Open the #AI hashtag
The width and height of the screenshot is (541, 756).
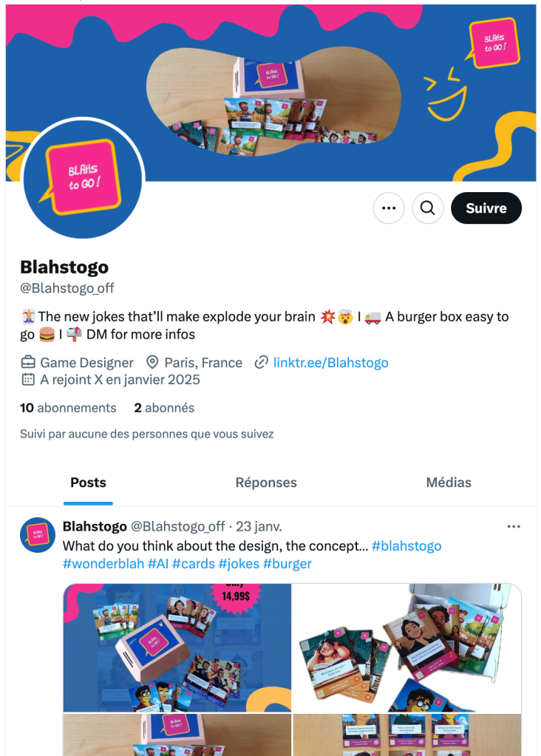(157, 564)
